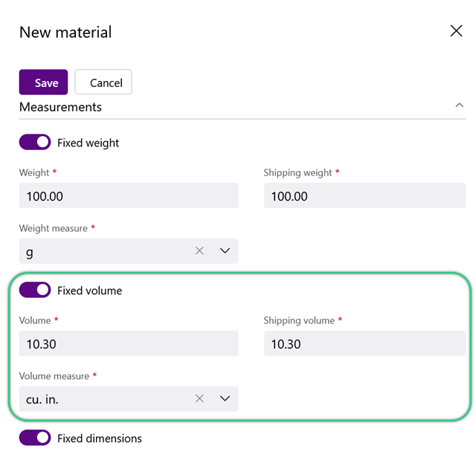Edit the Shipping weight field

pos(364,195)
